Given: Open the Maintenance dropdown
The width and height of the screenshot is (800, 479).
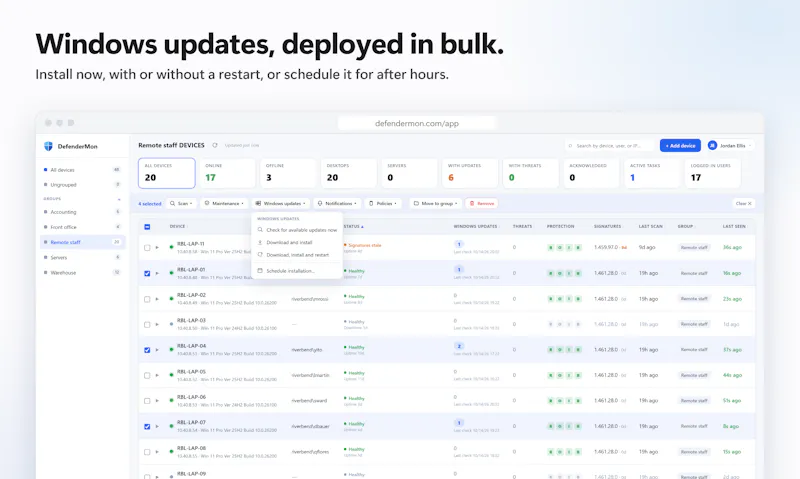Looking at the screenshot, I should (x=224, y=203).
